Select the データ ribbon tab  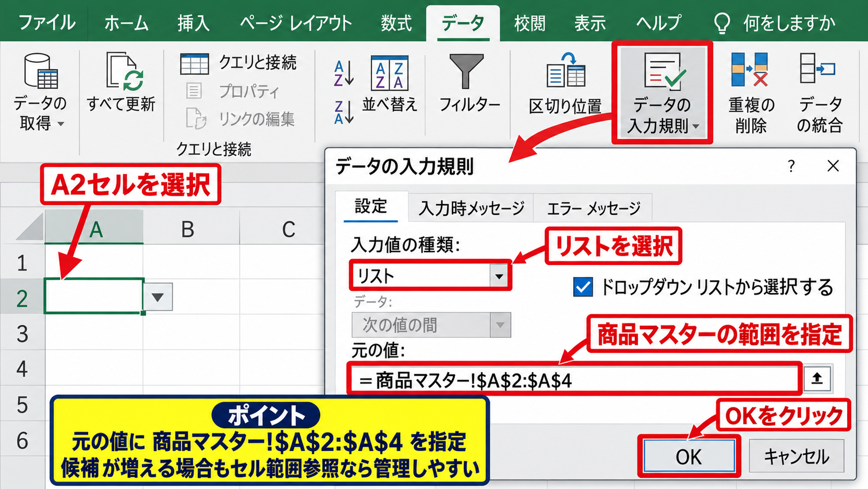pos(463,23)
